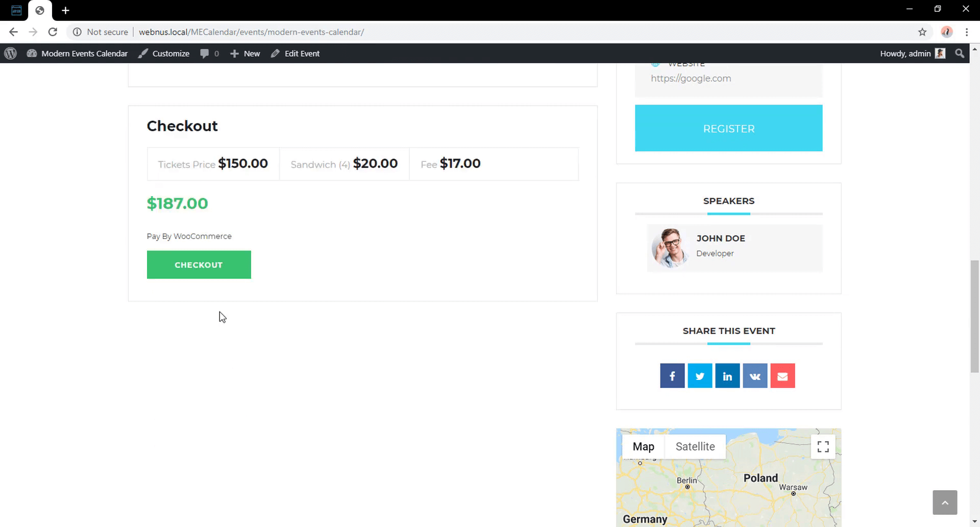The width and height of the screenshot is (980, 527).
Task: Open the Chrome three-dot menu
Action: (x=967, y=32)
